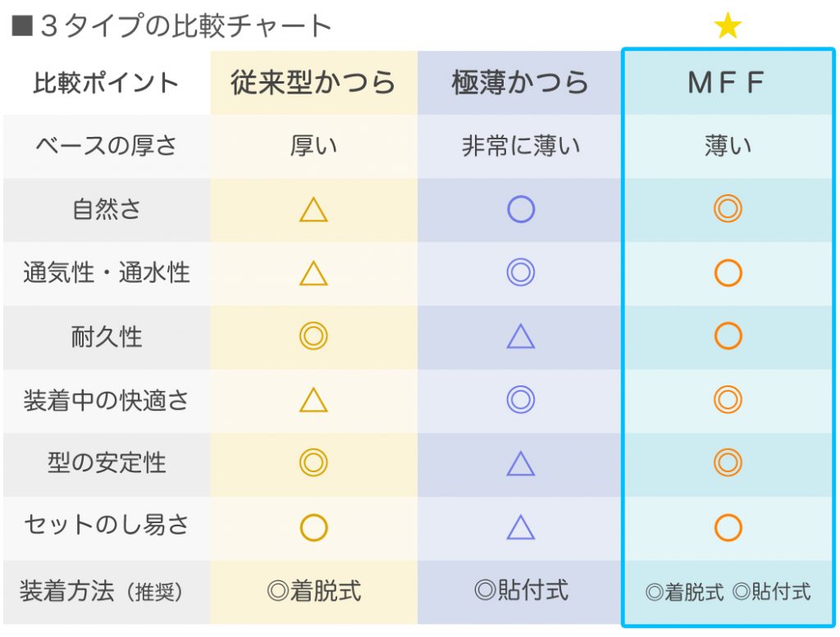This screenshot has height=637, width=840.
Task: Click 極薄かつら double circle in 通気性・通水性 row
Action: [x=521, y=273]
